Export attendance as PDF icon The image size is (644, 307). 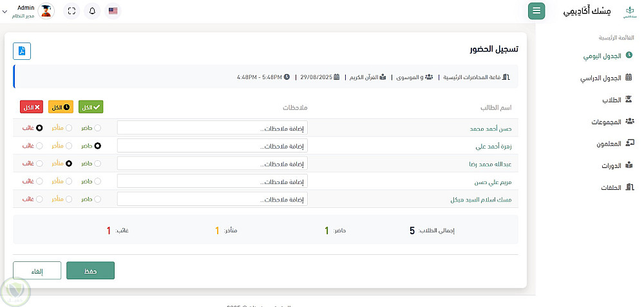coord(22,51)
